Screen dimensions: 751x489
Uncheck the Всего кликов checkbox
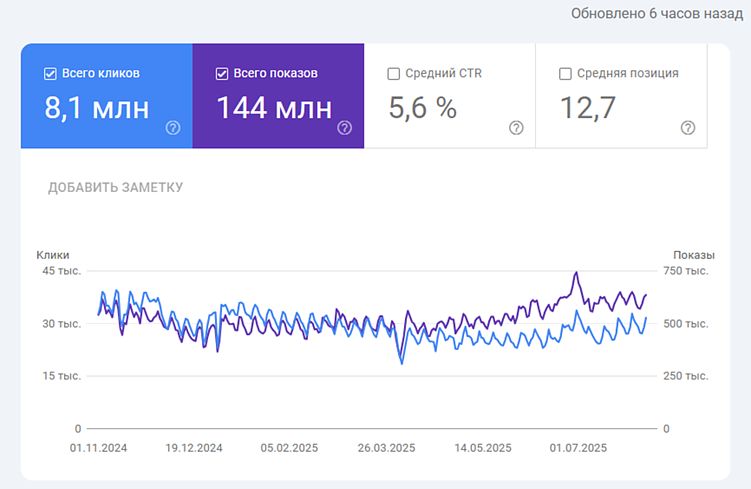pyautogui.click(x=50, y=73)
